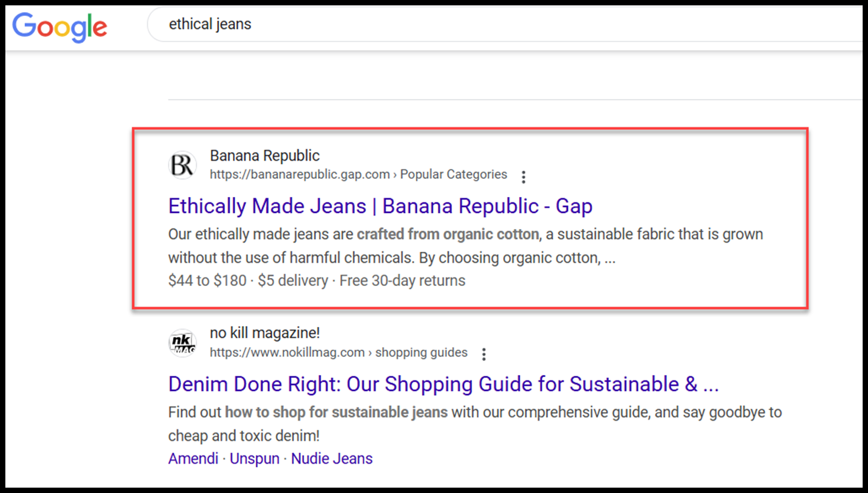Click the 'how to shop for sustainable jeans' snippet
The width and height of the screenshot is (868, 493).
click(336, 412)
